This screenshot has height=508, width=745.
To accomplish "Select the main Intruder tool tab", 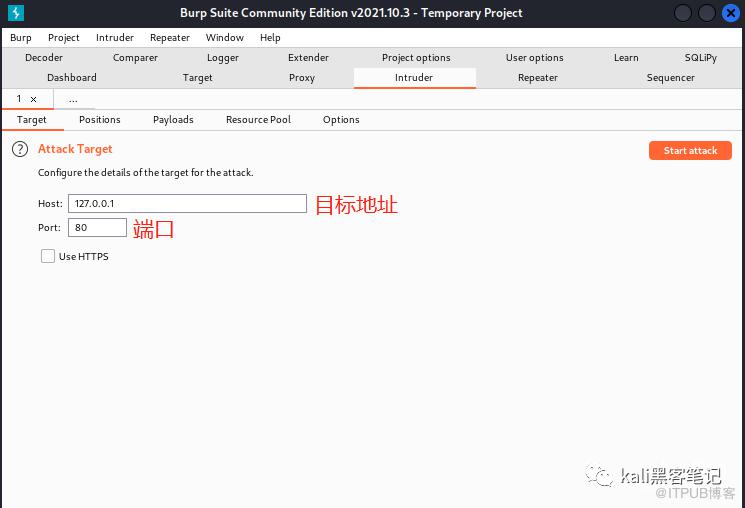I will coord(414,77).
